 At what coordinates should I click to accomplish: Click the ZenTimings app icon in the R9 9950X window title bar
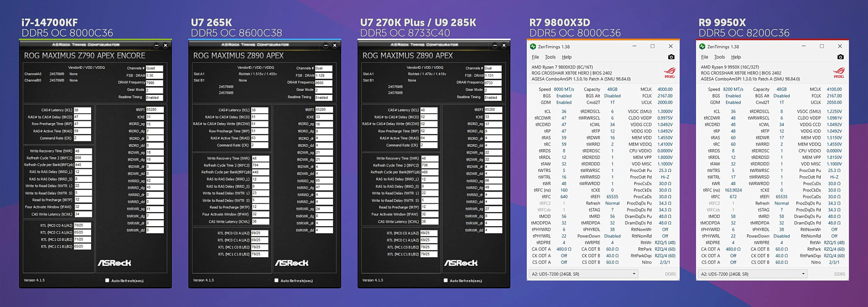tap(703, 47)
